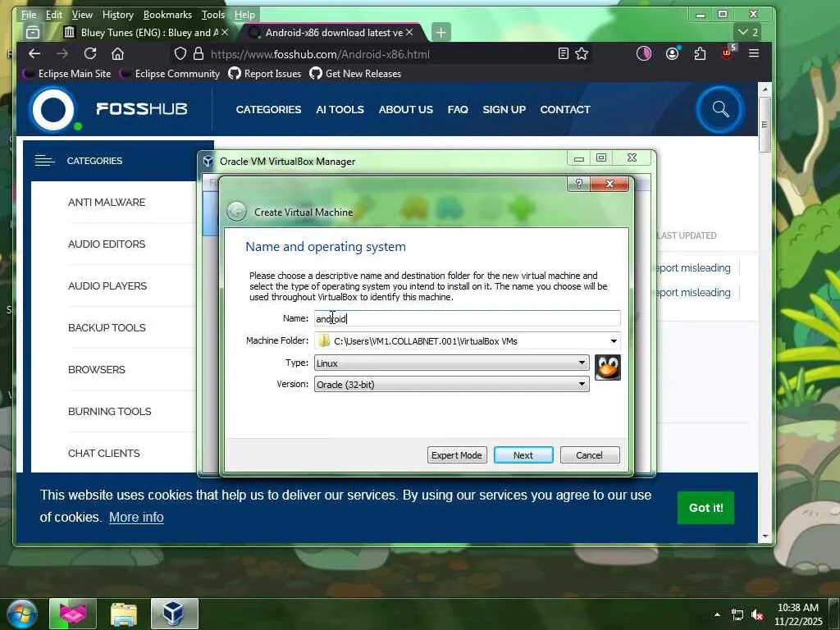Screen dimensions: 840x630
Task: Click the back arrow in Create Virtual Machine
Action: click(x=236, y=212)
